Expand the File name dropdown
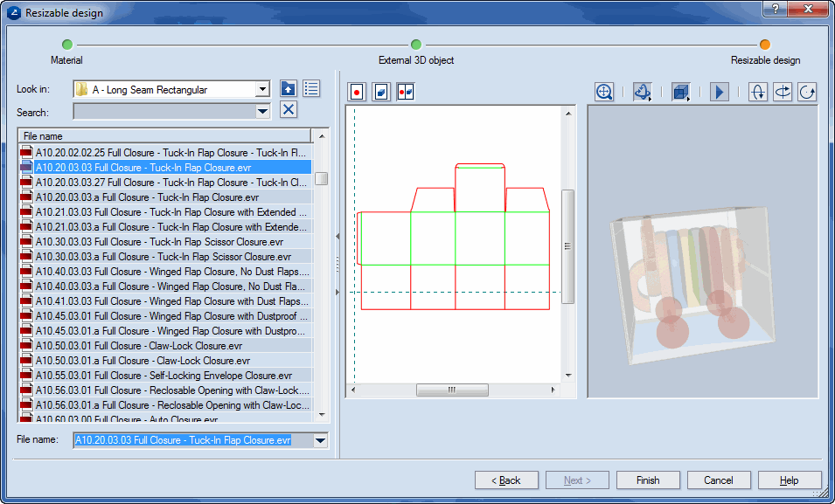 pyautogui.click(x=320, y=441)
